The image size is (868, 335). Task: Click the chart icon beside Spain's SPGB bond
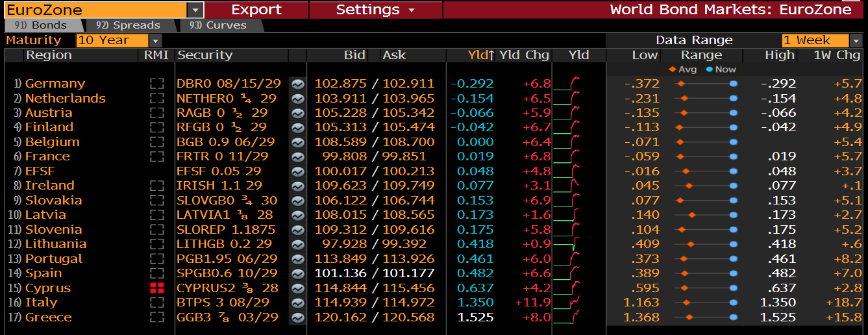point(298,273)
